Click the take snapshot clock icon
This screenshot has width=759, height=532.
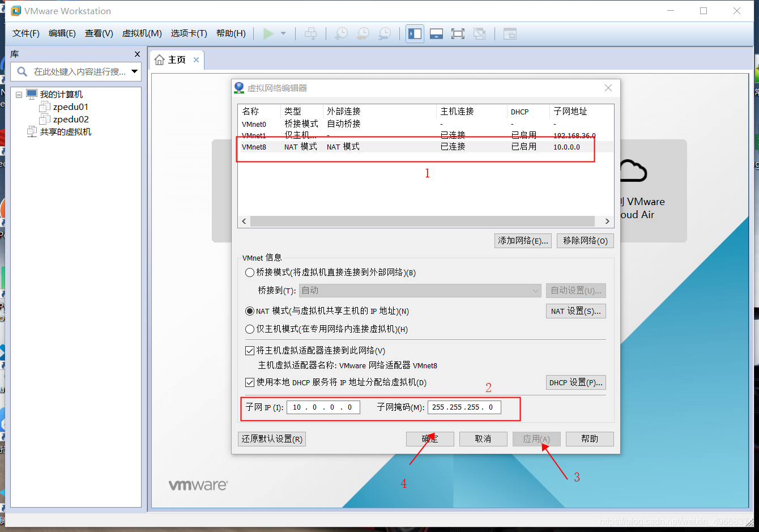coord(341,33)
